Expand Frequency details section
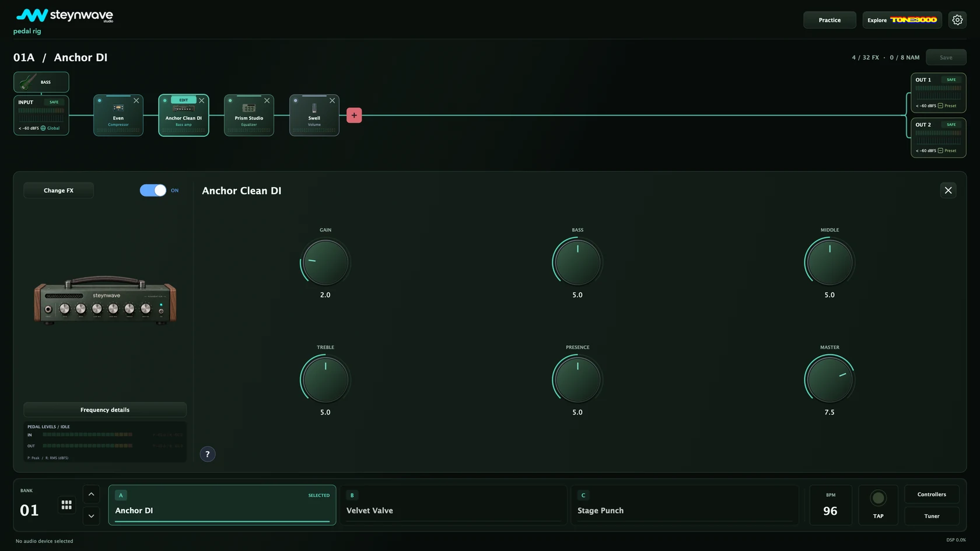 pyautogui.click(x=105, y=410)
